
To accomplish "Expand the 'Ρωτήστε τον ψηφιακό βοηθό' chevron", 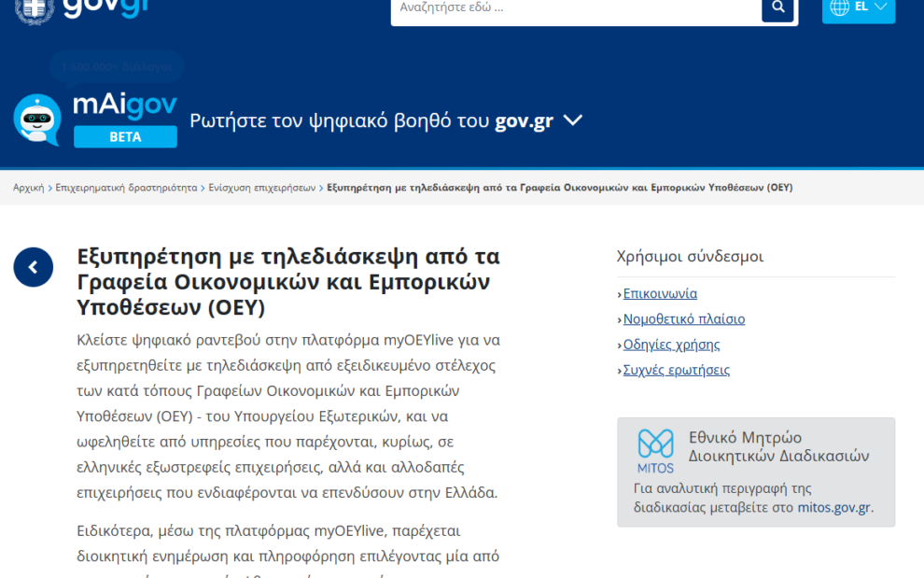I will pyautogui.click(x=572, y=120).
